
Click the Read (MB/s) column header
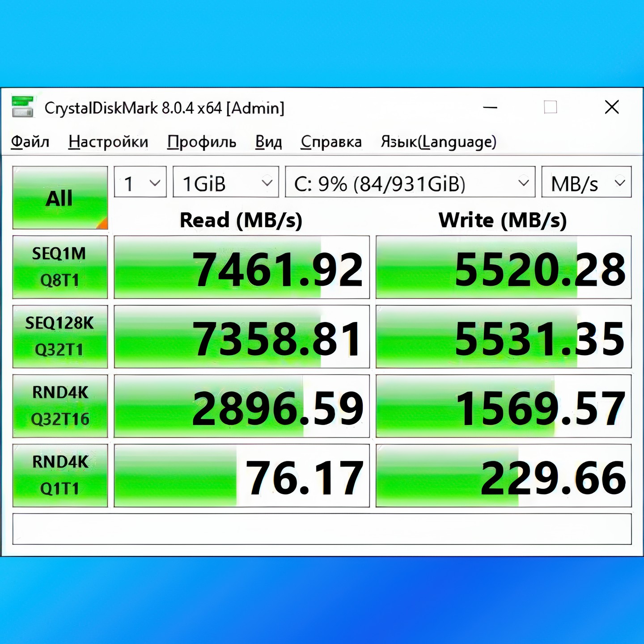241,220
